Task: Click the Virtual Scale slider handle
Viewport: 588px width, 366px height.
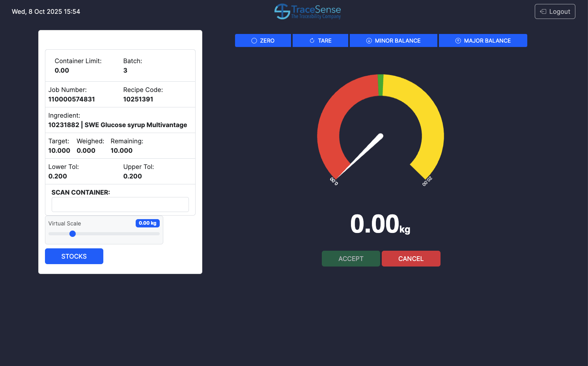Action: 73,234
